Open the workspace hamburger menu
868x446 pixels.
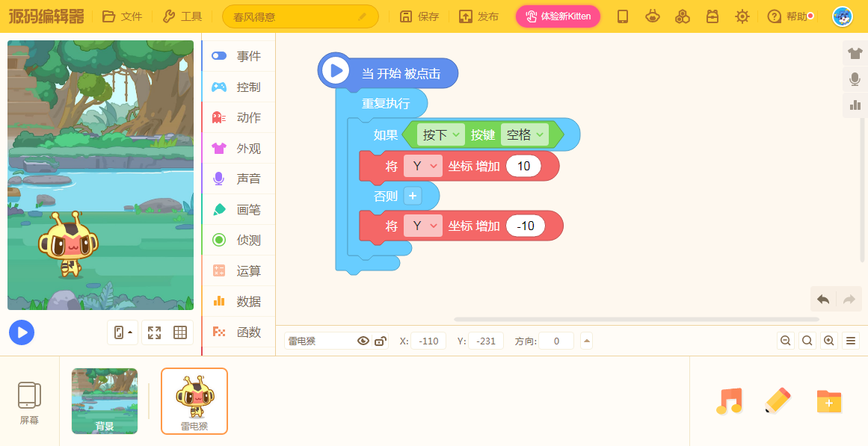[851, 341]
